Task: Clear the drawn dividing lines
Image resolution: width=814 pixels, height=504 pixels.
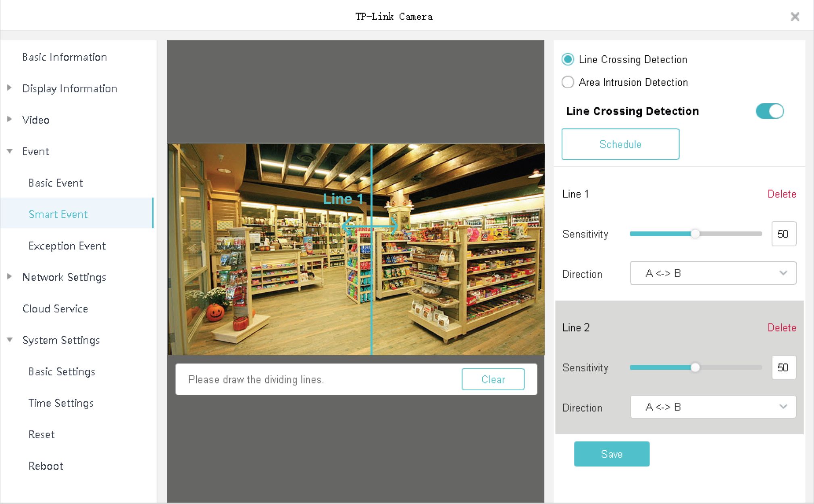Action: click(x=493, y=379)
